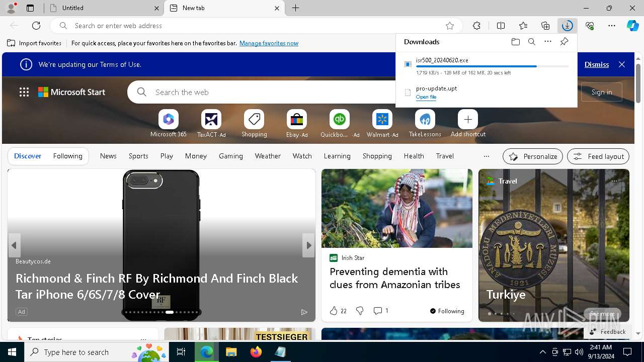Open Ebay ad shortcut
Screen dimensions: 644x362
click(297, 124)
